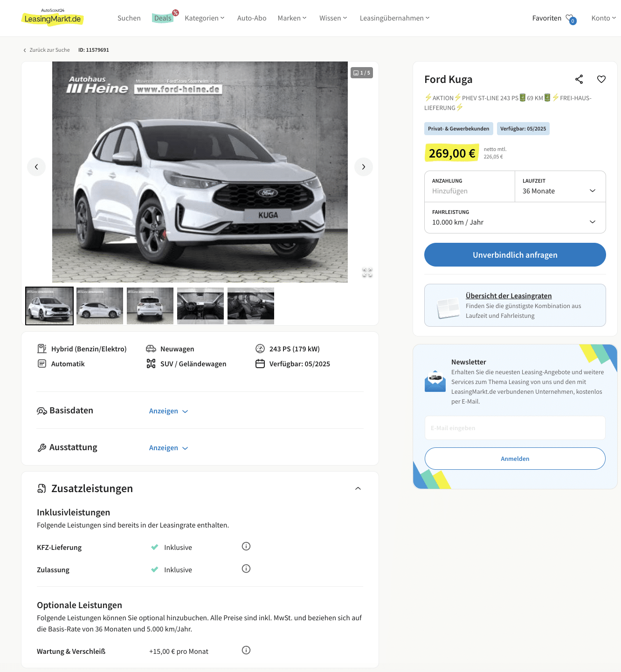This screenshot has height=672, width=621.
Task: Click the speedometer icon beside 243 PS
Action: click(x=260, y=349)
